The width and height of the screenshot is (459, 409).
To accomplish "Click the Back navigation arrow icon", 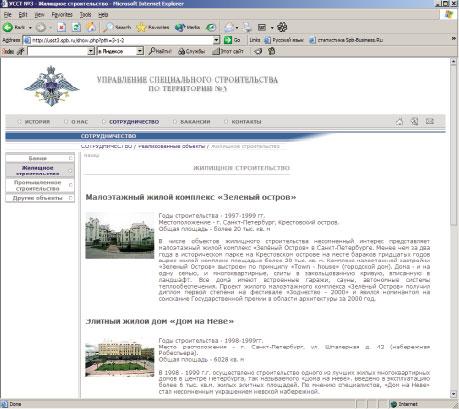I will [8, 27].
